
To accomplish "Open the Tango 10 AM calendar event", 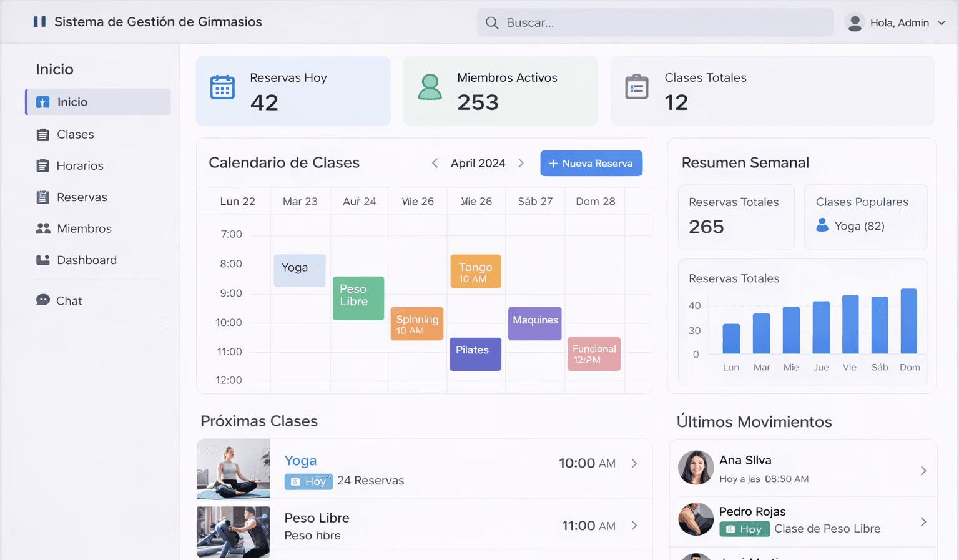I will 476,272.
